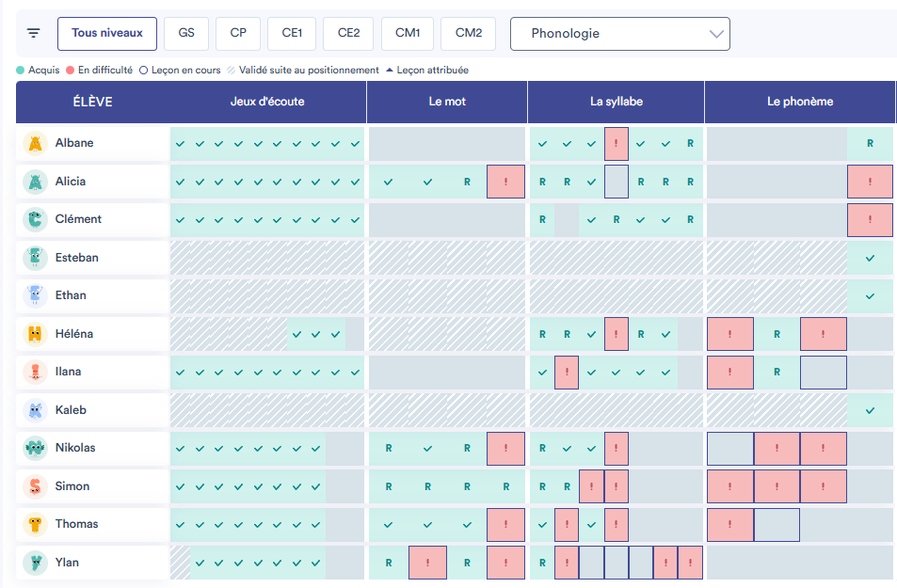Click the La syllabe column header
Viewport: 897px width, 588px height.
pos(617,102)
